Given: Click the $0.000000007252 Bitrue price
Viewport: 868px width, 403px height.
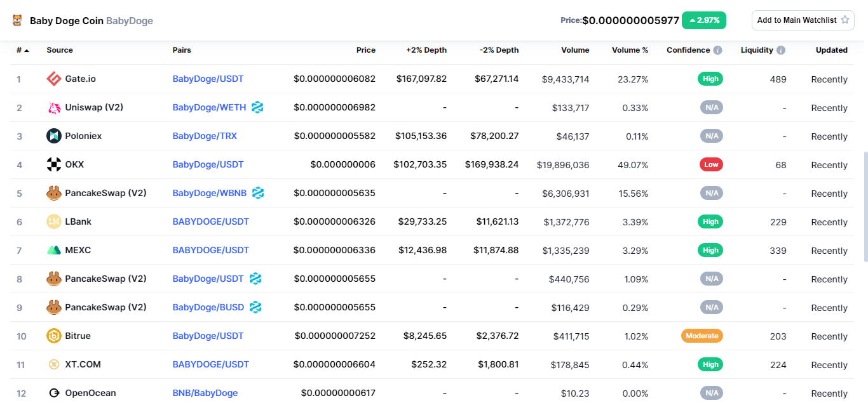Looking at the screenshot, I should click(x=334, y=336).
